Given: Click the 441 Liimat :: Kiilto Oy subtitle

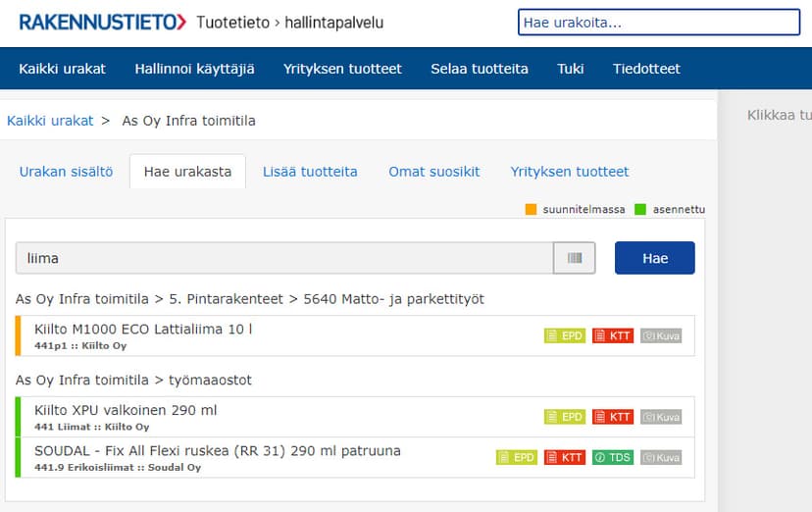Looking at the screenshot, I should click(91, 427).
